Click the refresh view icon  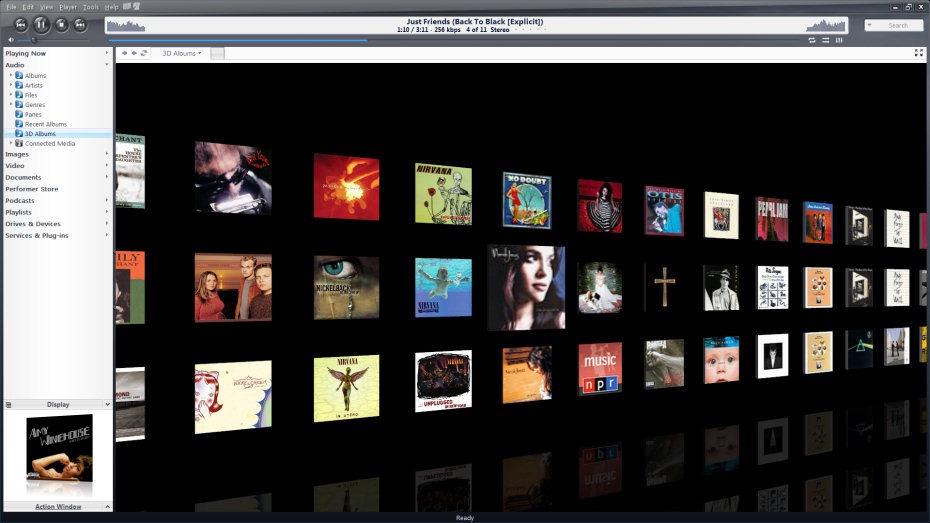144,53
